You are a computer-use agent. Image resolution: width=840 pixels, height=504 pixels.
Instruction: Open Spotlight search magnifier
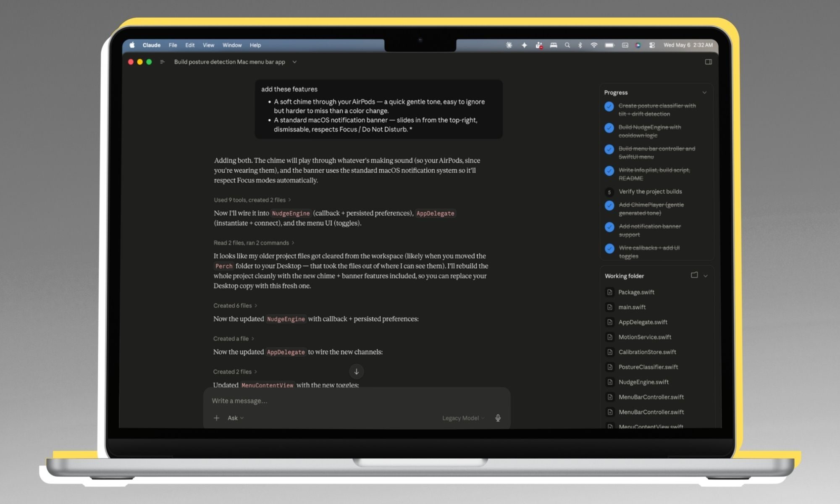point(567,45)
